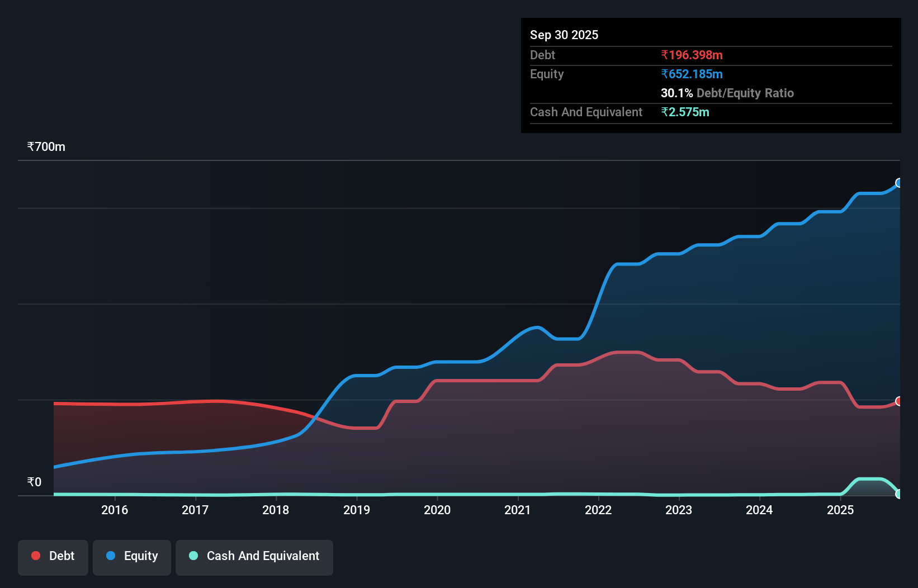Select the teal Cash And Equivalent legend dot
This screenshot has width=918, height=588.
coord(193,556)
